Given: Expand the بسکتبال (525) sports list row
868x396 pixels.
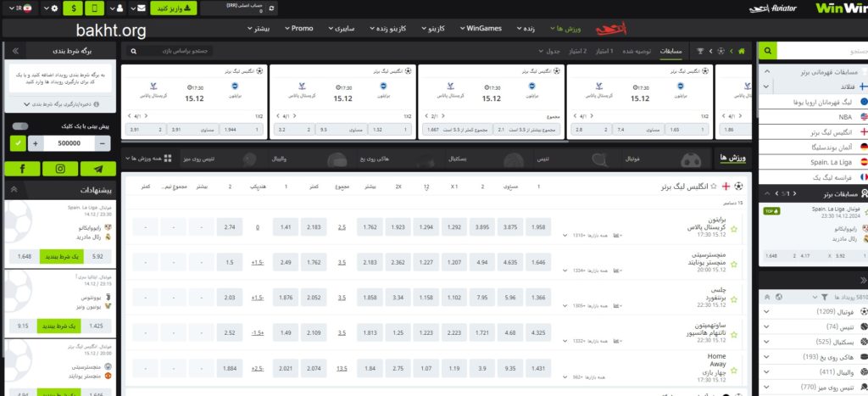Looking at the screenshot, I should pyautogui.click(x=813, y=342).
